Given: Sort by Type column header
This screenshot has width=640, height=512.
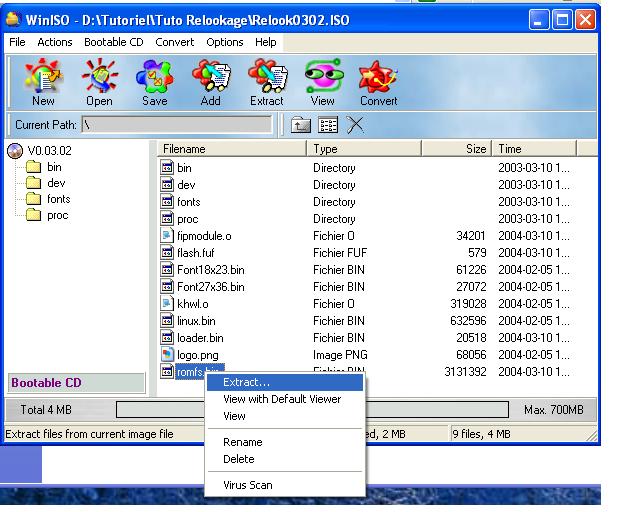Looking at the screenshot, I should coord(364,149).
